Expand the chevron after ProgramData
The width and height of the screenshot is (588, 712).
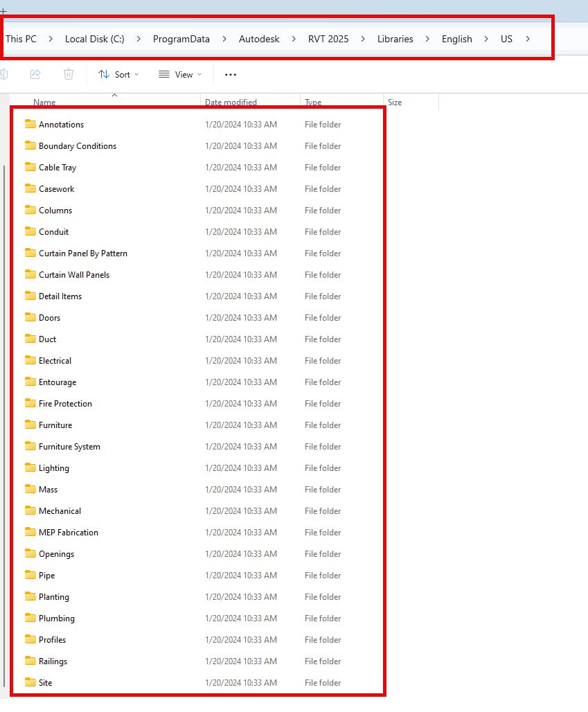(224, 39)
